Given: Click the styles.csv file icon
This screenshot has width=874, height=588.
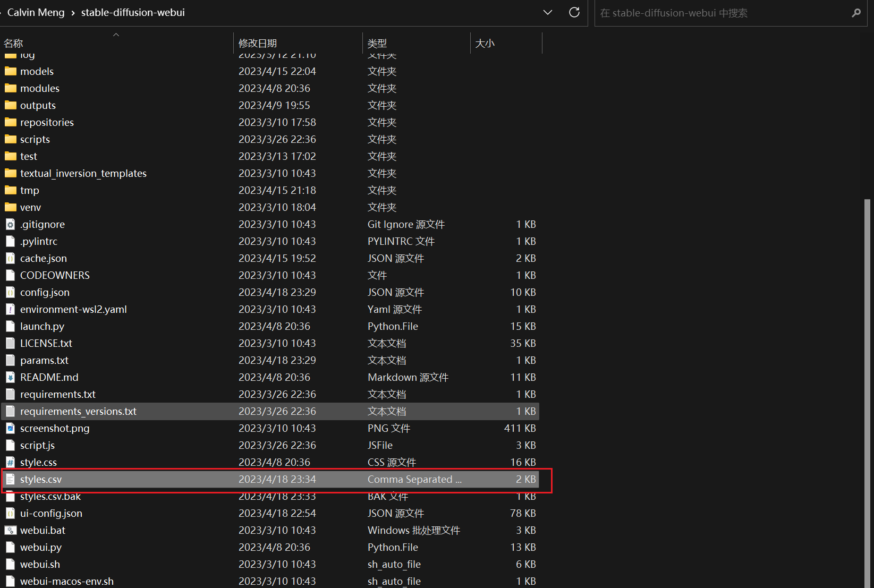Looking at the screenshot, I should (x=11, y=479).
